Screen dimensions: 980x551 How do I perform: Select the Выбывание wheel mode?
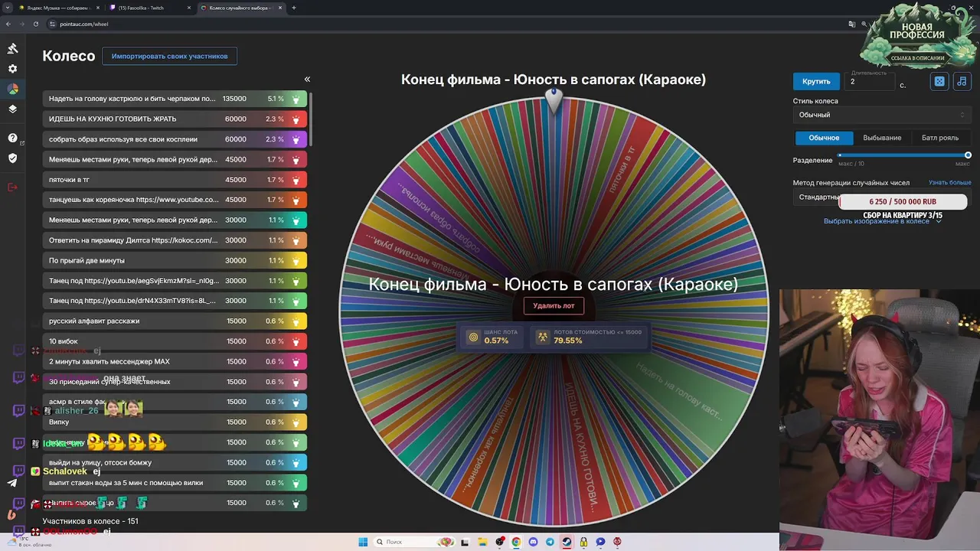pos(882,138)
